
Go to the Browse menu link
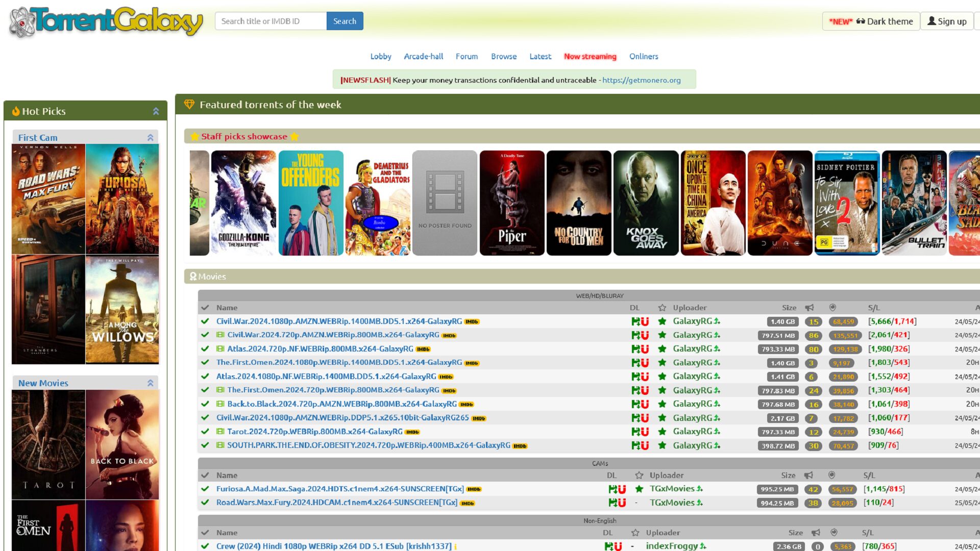point(503,57)
